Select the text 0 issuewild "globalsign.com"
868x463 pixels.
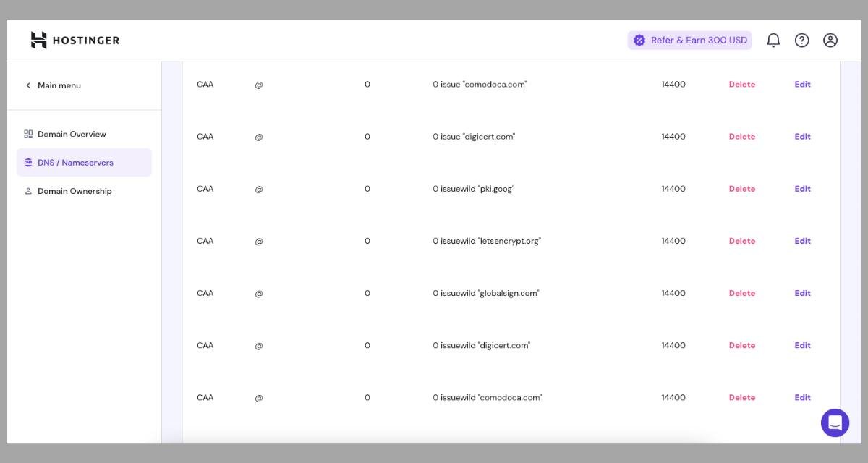486,293
